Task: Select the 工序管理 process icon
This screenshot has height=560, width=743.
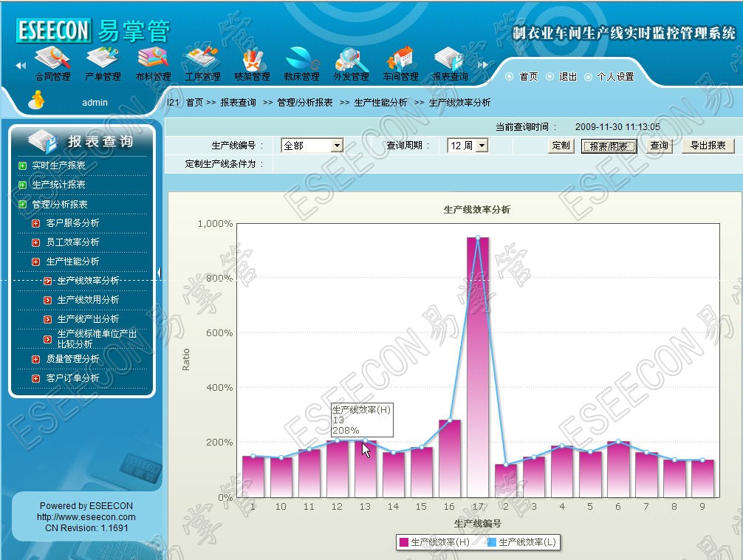Action: 202,58
